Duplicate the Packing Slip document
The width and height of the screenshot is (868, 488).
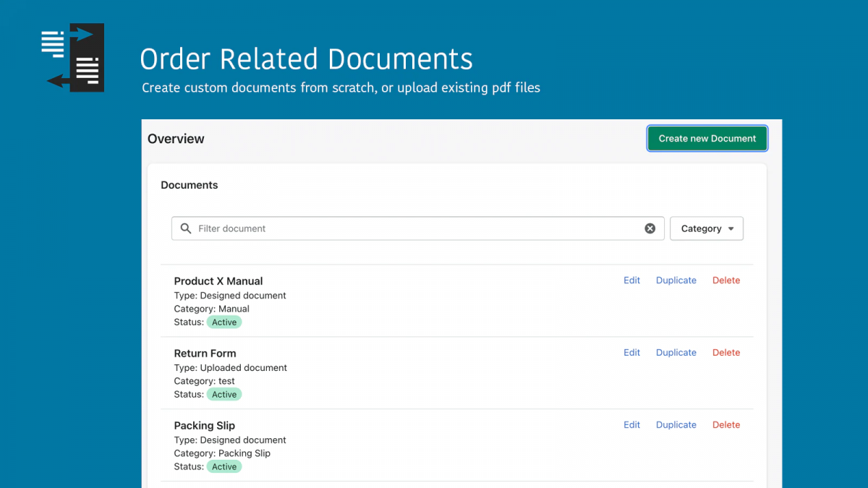676,425
